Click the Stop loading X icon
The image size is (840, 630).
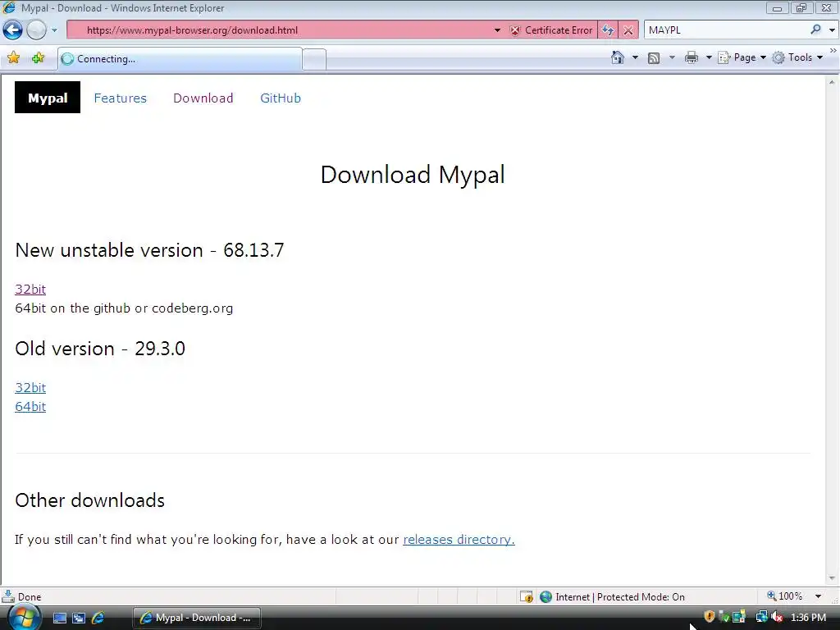click(x=628, y=30)
